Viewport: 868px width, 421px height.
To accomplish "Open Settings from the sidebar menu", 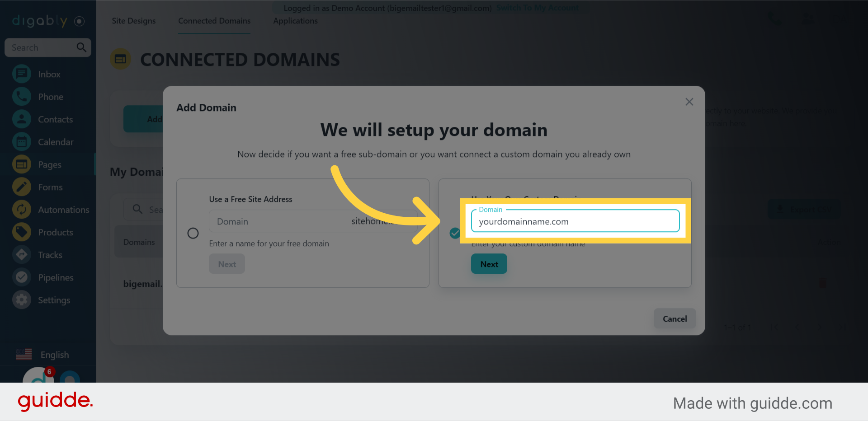I will [x=54, y=300].
